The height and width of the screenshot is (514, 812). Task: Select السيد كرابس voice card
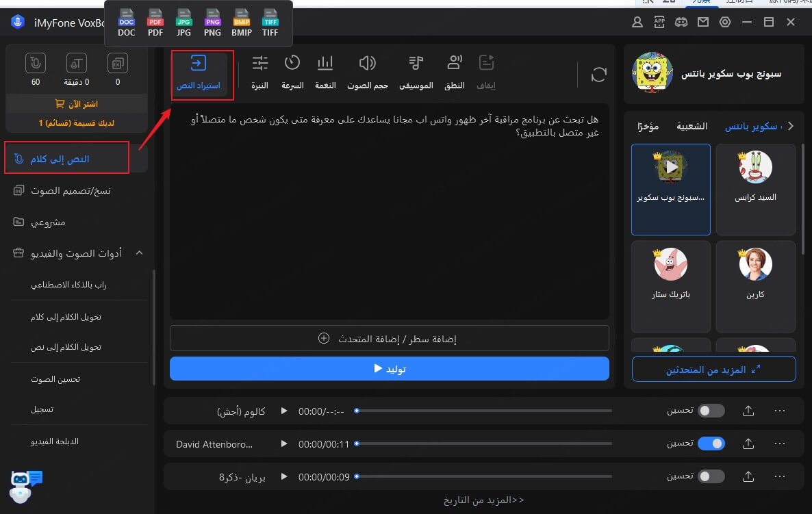pos(756,190)
